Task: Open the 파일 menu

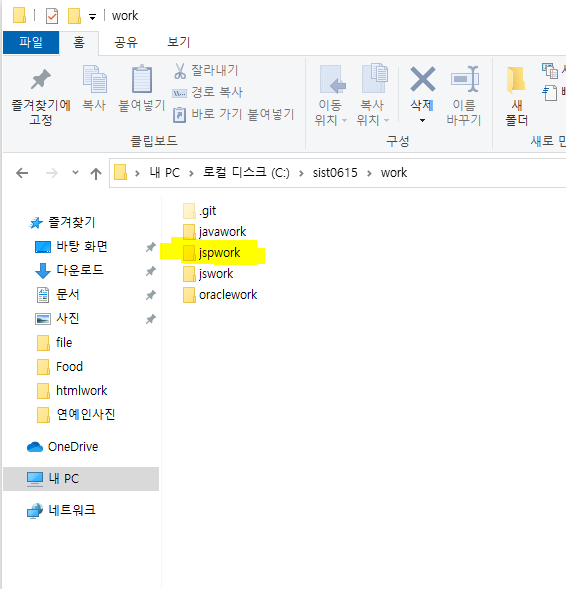Action: [x=31, y=42]
